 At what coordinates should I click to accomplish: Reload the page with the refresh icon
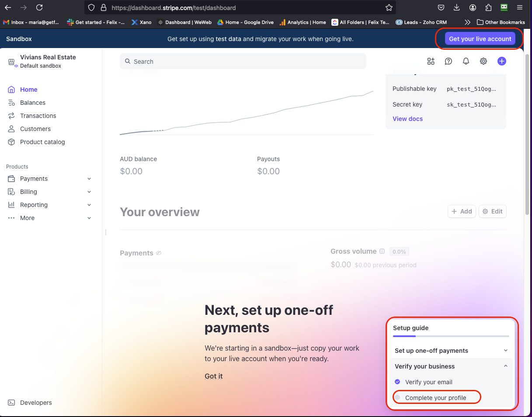point(39,7)
